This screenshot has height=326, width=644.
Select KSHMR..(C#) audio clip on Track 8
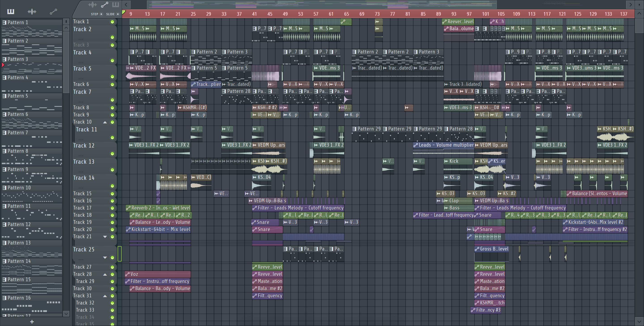click(x=192, y=108)
